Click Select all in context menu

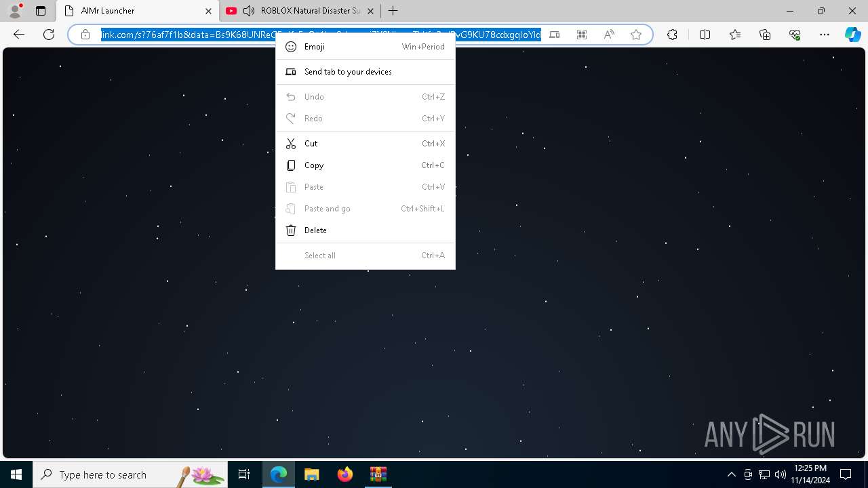pyautogui.click(x=366, y=256)
